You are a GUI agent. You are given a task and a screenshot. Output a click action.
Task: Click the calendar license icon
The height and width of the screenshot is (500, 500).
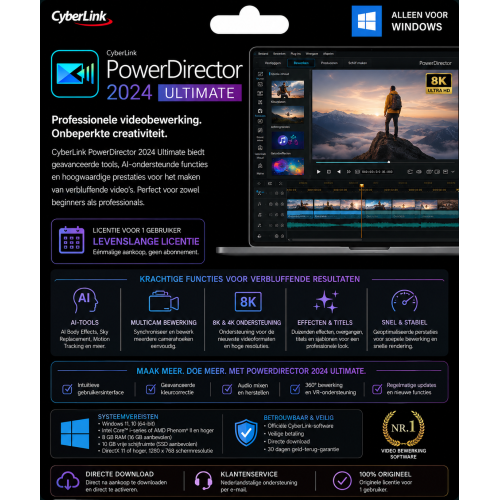coord(71,240)
